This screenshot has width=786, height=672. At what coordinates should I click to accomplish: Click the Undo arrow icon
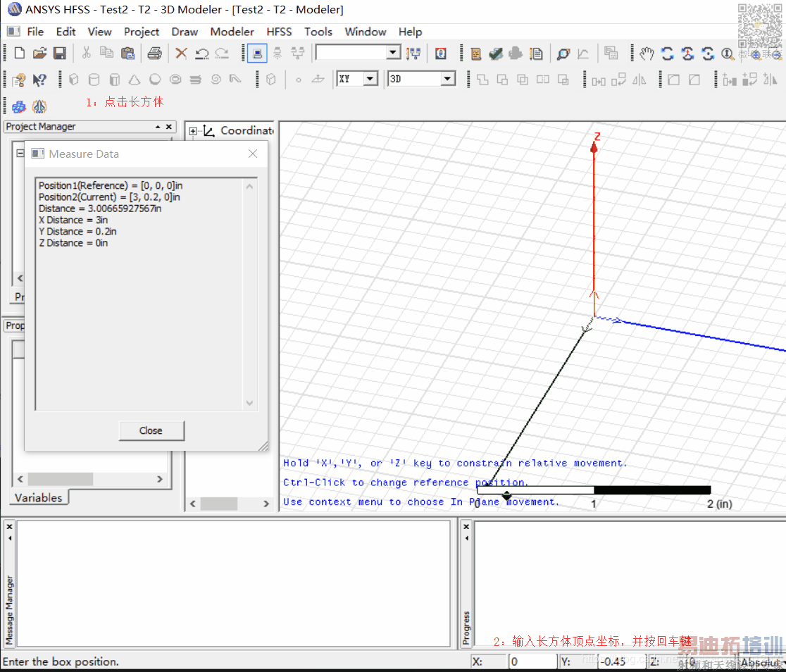(201, 54)
